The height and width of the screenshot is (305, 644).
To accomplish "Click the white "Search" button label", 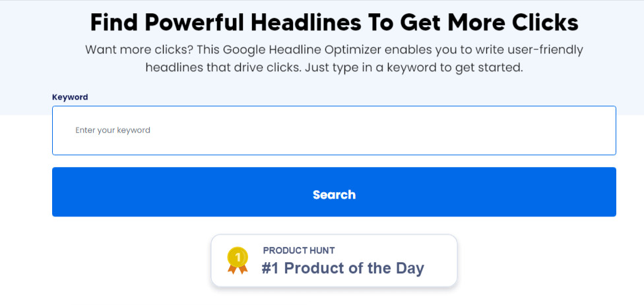I will 334,195.
